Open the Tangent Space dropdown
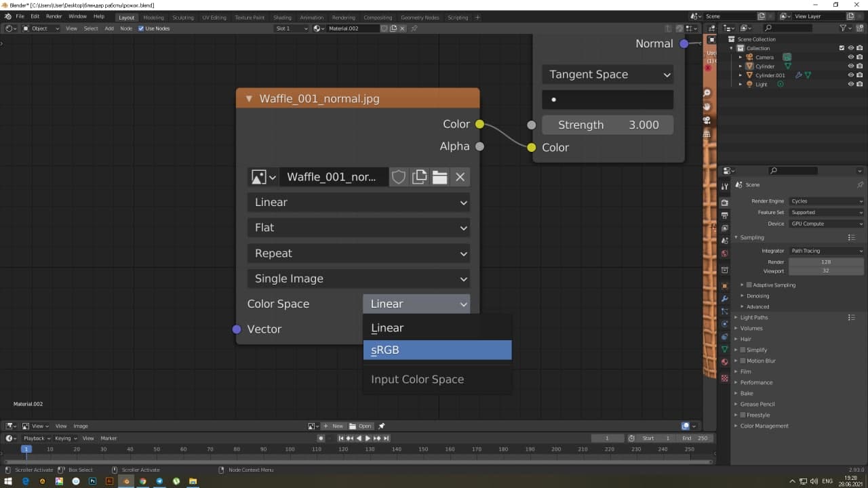The width and height of the screenshot is (868, 488). click(x=608, y=75)
